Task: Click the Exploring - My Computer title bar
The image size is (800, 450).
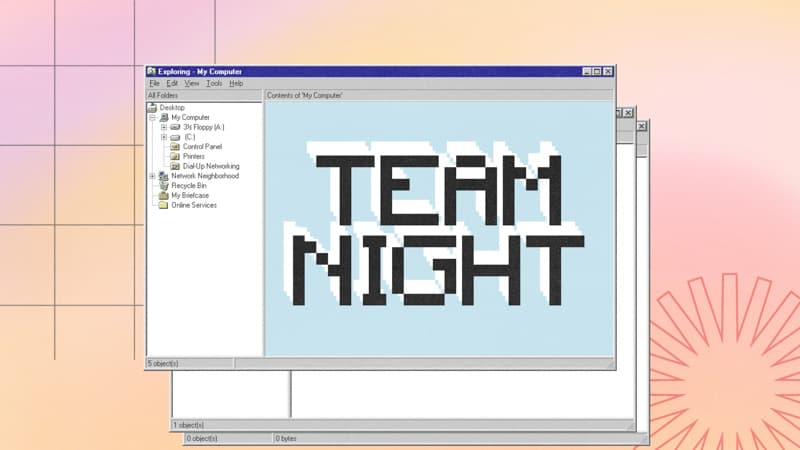Action: tap(380, 71)
